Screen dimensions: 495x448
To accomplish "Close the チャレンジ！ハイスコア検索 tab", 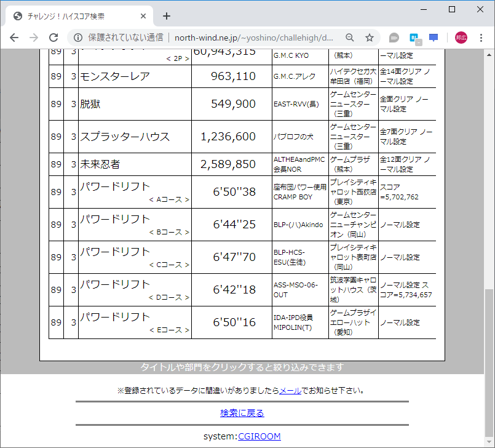I will point(143,16).
